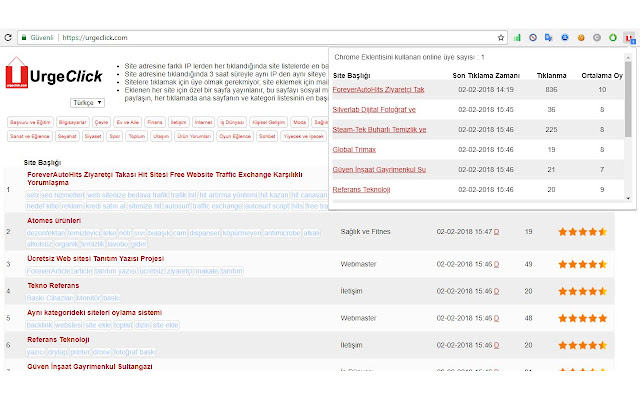The height and width of the screenshot is (400, 640).
Task: Click the star rating for Ücretsiz Web sitesi
Action: pyautogui.click(x=582, y=264)
